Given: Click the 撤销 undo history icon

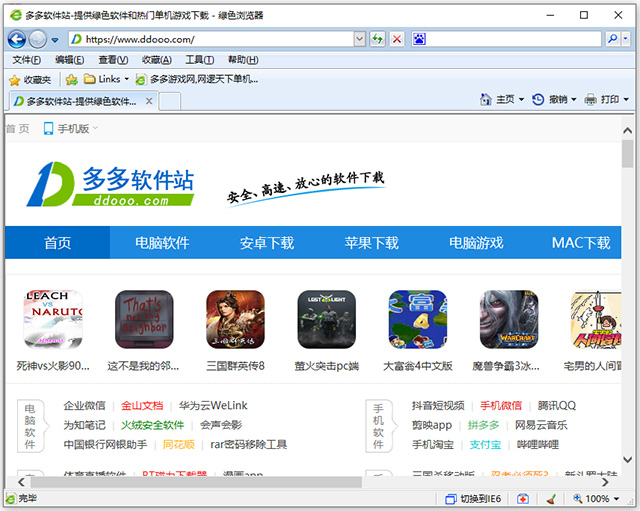Looking at the screenshot, I should [x=538, y=99].
